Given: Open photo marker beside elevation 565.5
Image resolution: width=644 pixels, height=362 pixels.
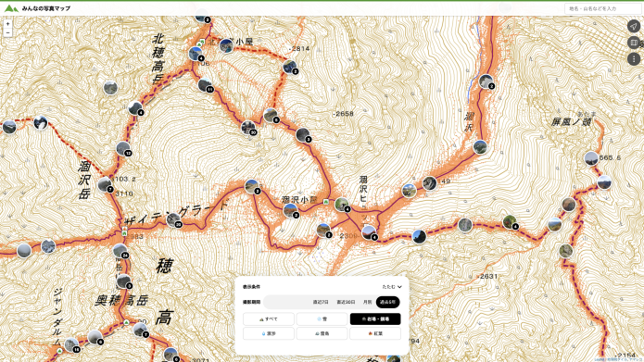Looking at the screenshot, I should (x=591, y=158).
